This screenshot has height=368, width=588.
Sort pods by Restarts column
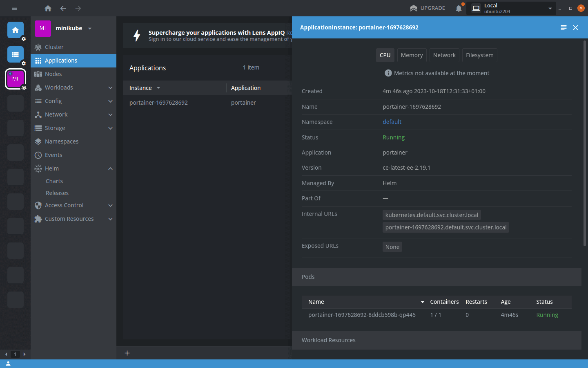476,302
